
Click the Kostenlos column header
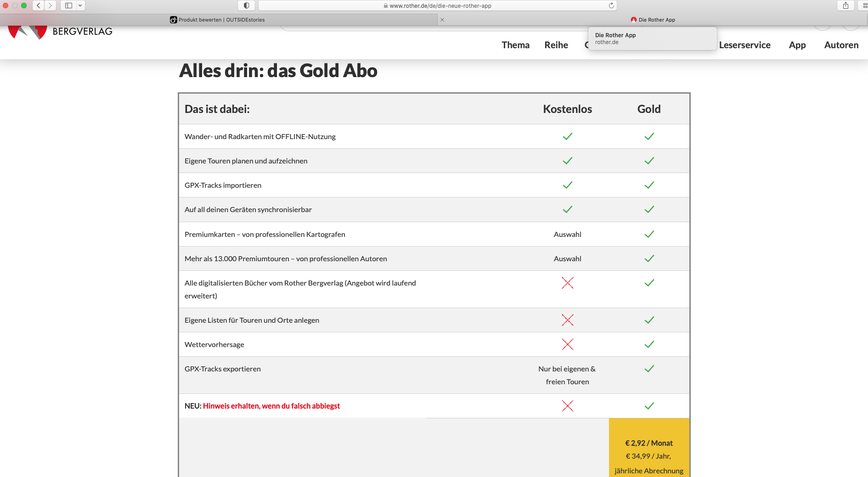point(567,109)
